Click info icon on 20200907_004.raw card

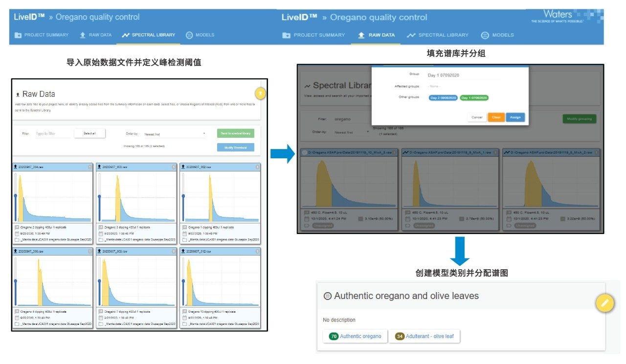click(89, 167)
